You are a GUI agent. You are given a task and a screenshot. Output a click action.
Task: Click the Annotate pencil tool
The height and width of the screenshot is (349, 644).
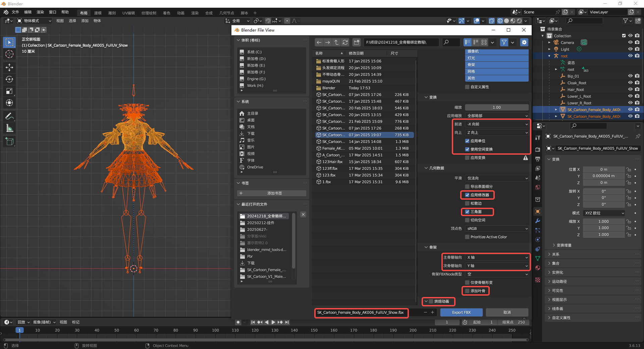click(x=9, y=116)
